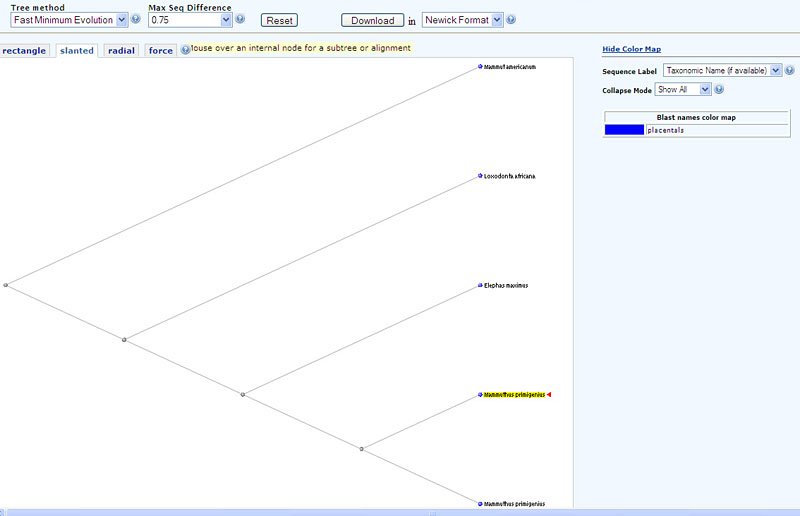The height and width of the screenshot is (516, 800).
Task: Click leaf node of highlighted Mammuthus primigenius
Action: (480, 395)
